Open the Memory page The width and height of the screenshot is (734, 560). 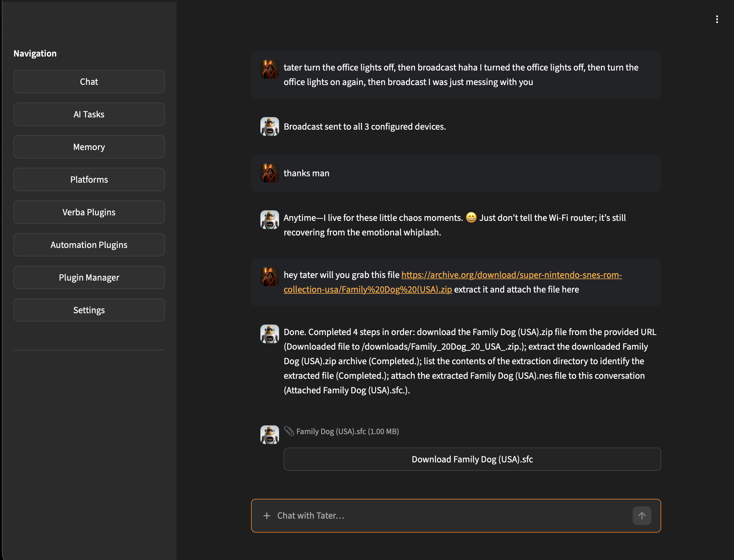coord(89,147)
